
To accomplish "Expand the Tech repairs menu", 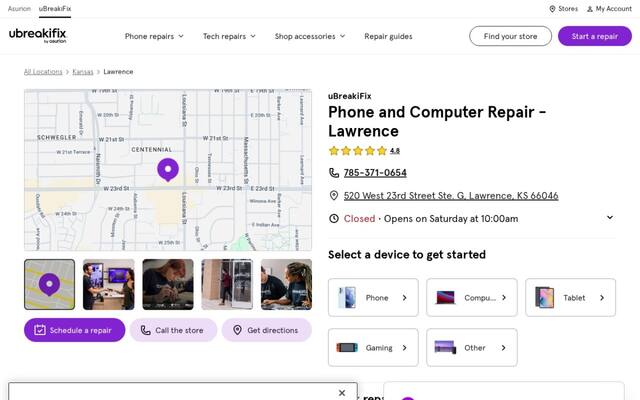I will coord(229,36).
